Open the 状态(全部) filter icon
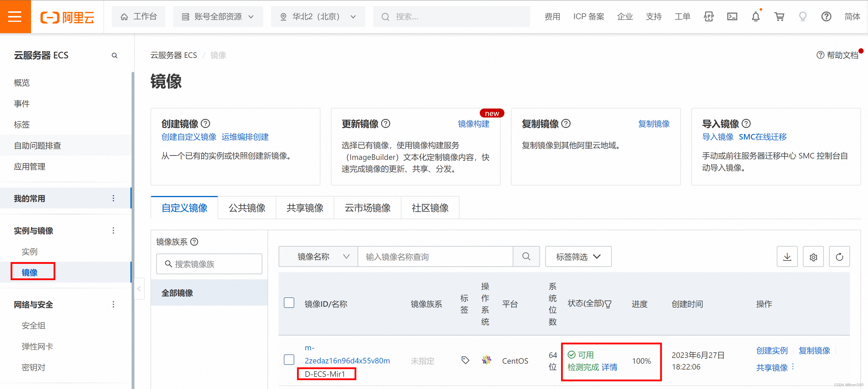The height and width of the screenshot is (389, 868). tap(608, 304)
